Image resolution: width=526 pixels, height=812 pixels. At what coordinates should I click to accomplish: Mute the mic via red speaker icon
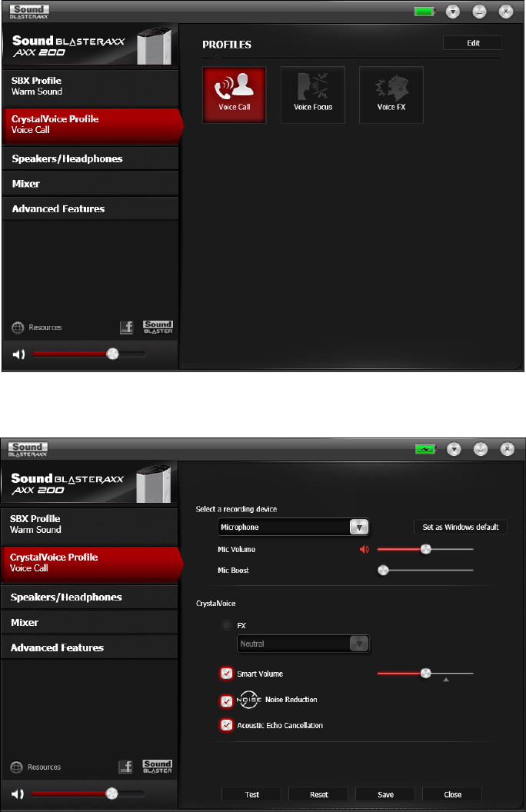pos(365,550)
